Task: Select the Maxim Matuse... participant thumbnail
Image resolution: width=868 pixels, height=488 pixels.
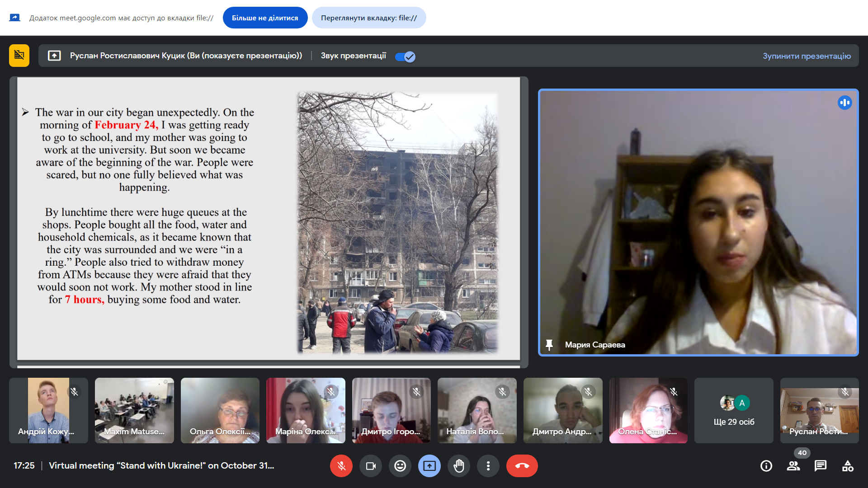Action: coord(134,410)
